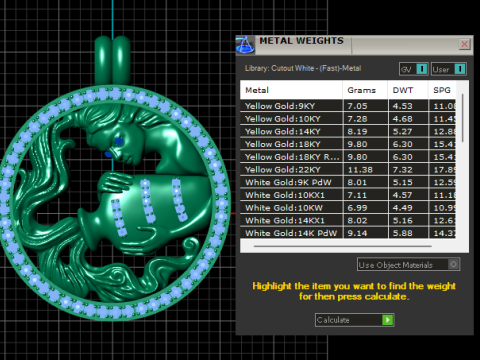Sort by the Grams column header
Viewport: 480px width, 360px height.
(365, 90)
